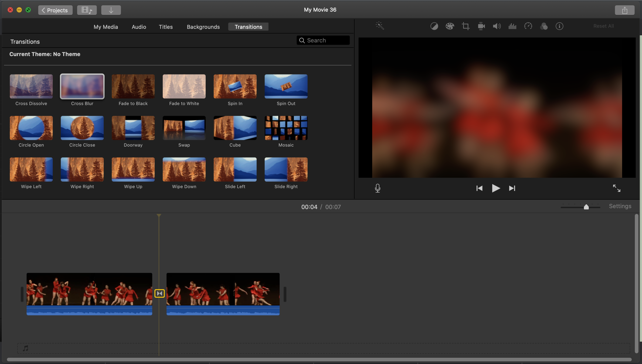Screen dimensions: 642x364
Task: Open the volume adjustment controls
Action: [497, 26]
